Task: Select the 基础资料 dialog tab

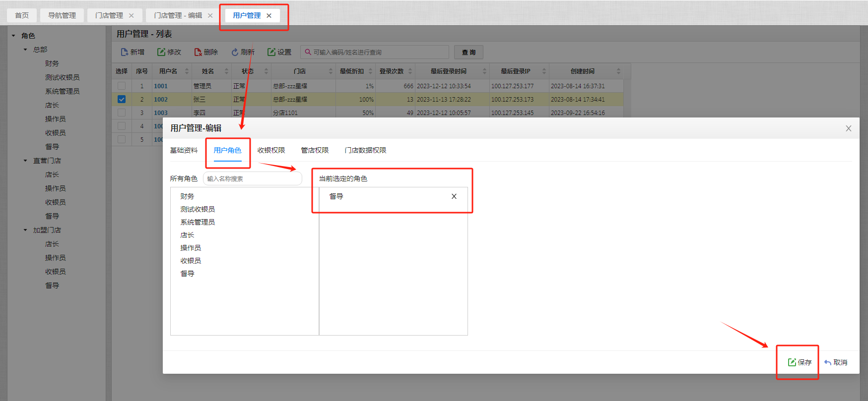Action: pos(184,150)
